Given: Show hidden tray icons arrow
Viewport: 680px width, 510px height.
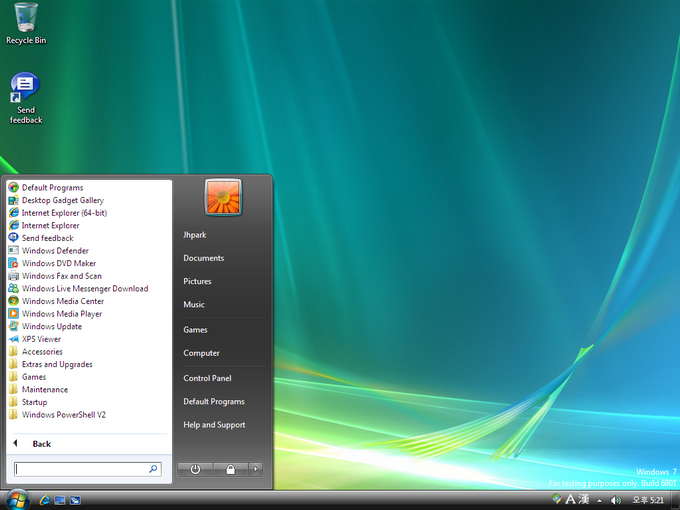Looking at the screenshot, I should tap(599, 500).
